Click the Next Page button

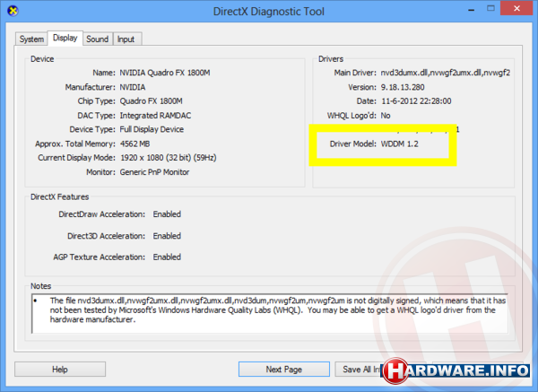pyautogui.click(x=284, y=370)
